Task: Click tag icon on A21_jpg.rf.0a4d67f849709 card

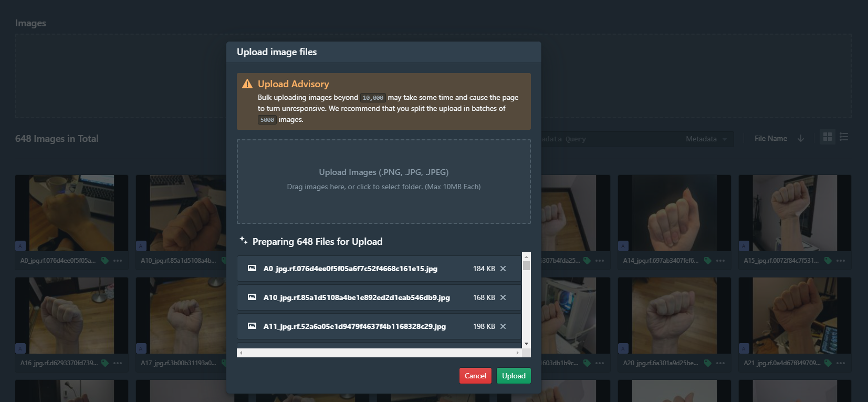Action: click(828, 363)
